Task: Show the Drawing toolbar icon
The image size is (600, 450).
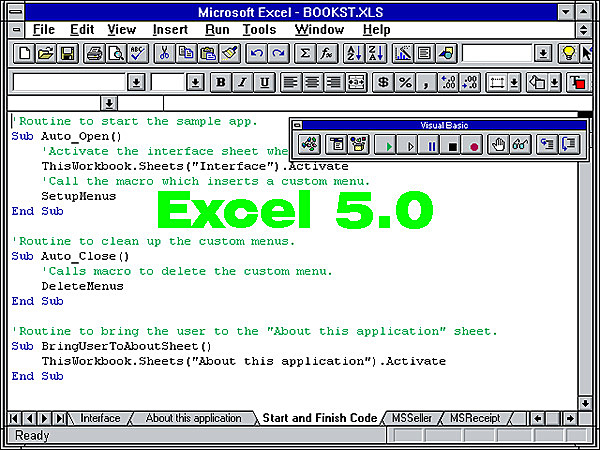Action: (446, 54)
